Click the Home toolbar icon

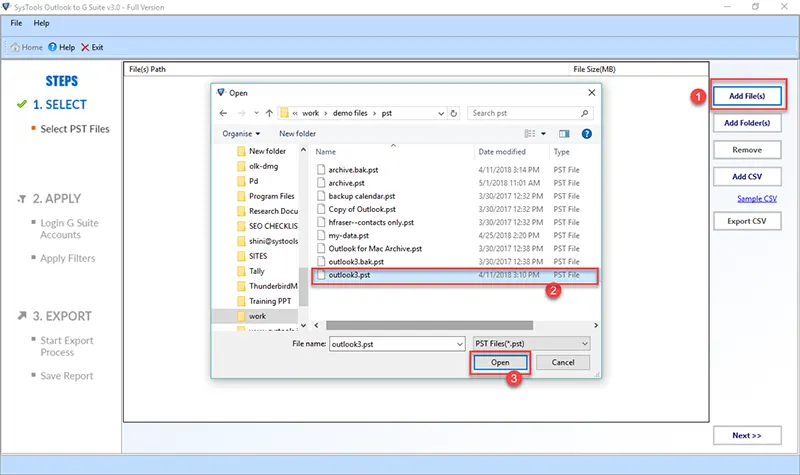(26, 47)
